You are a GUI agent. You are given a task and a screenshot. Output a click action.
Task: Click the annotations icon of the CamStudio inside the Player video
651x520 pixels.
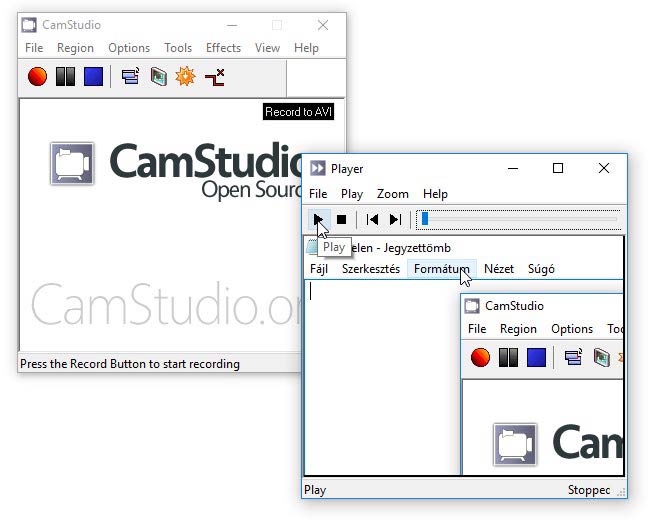[601, 358]
